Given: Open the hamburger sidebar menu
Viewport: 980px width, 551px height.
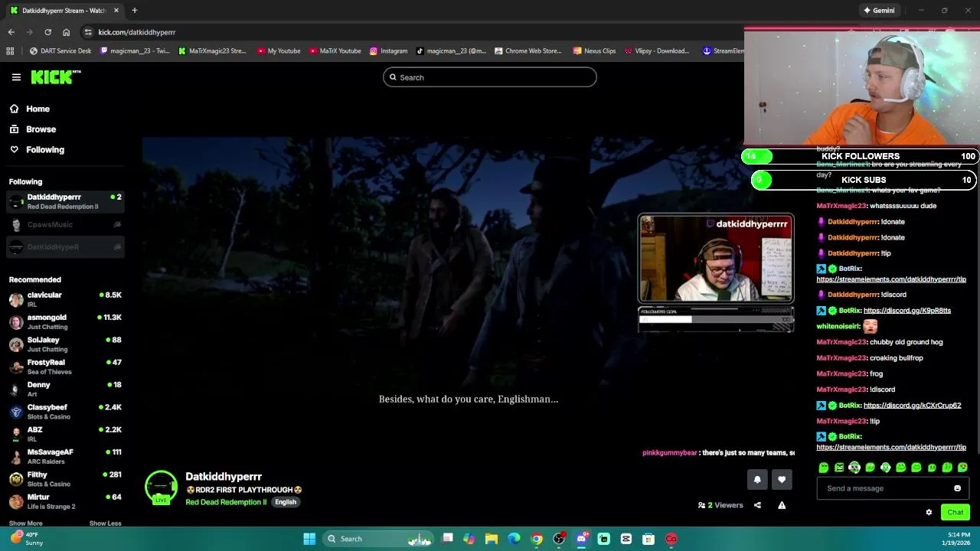Looking at the screenshot, I should tap(16, 77).
